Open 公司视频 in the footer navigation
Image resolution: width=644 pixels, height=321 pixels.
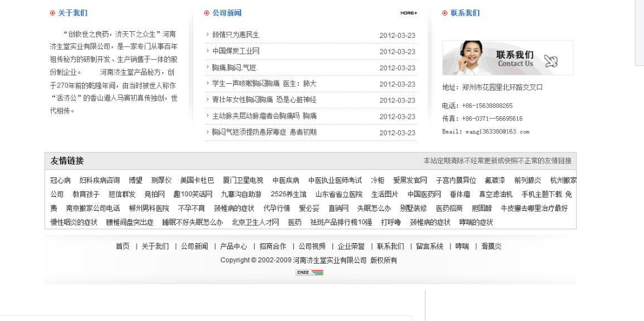tap(312, 246)
